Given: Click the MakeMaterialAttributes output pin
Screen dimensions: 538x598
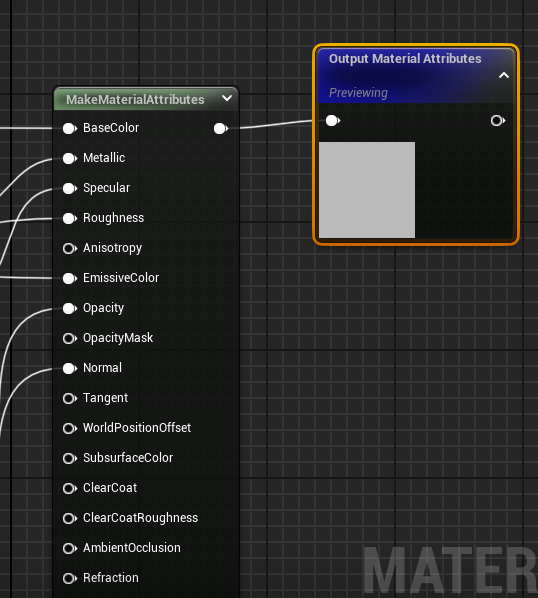Looking at the screenshot, I should pyautogui.click(x=221, y=129).
